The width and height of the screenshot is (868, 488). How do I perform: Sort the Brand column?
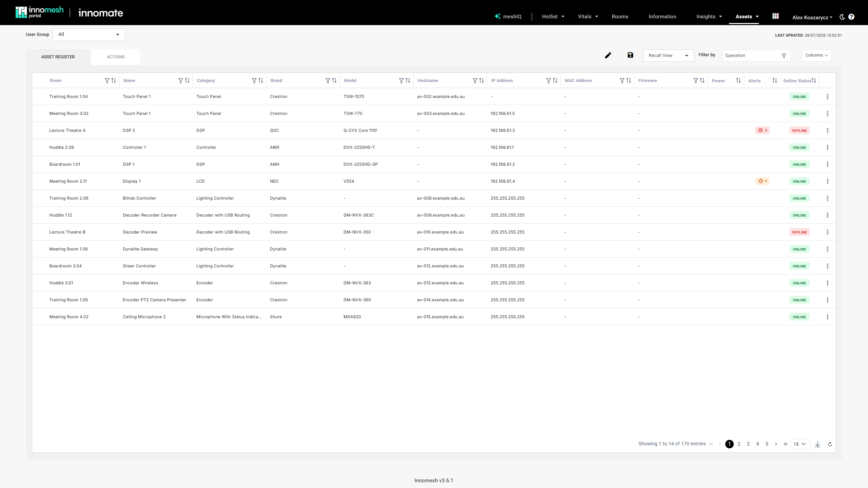334,80
